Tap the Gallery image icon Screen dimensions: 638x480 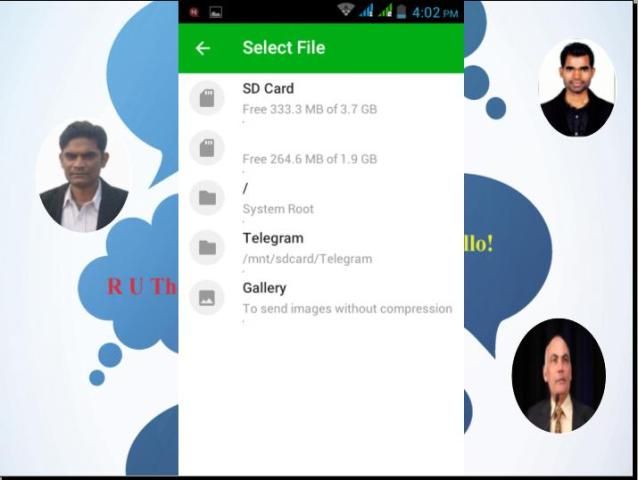(x=207, y=298)
